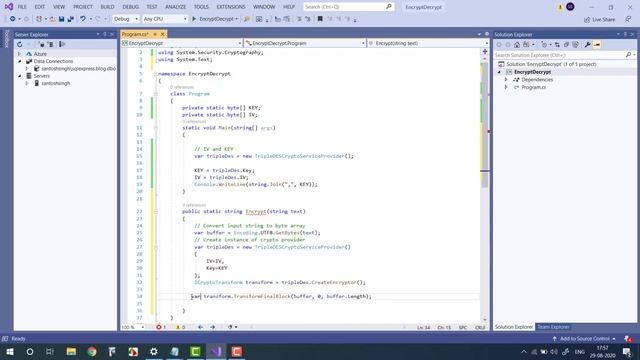Collapse the Encrypt method outlining toggle

point(156,211)
